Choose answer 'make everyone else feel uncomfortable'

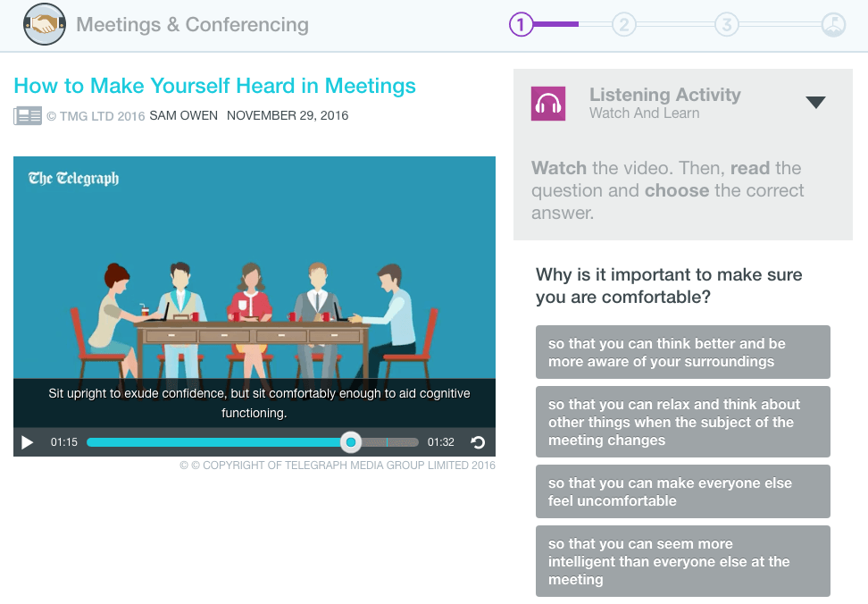pyautogui.click(x=682, y=492)
